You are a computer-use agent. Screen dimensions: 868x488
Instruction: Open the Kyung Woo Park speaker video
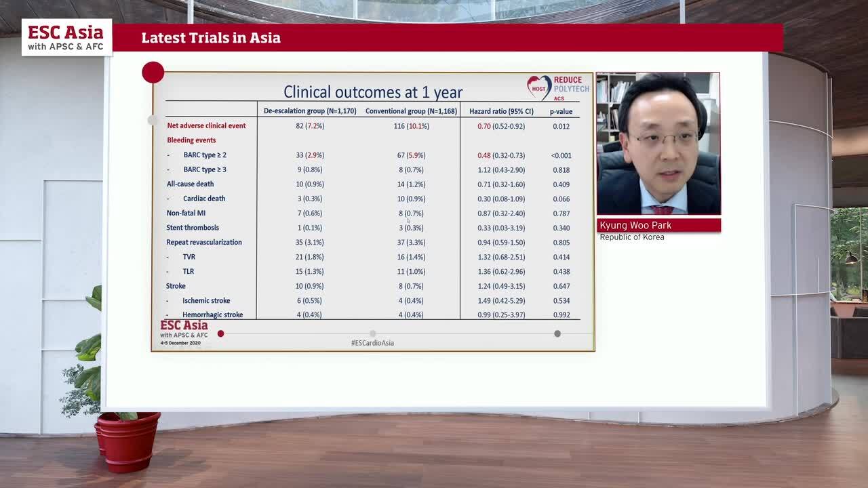[658, 143]
